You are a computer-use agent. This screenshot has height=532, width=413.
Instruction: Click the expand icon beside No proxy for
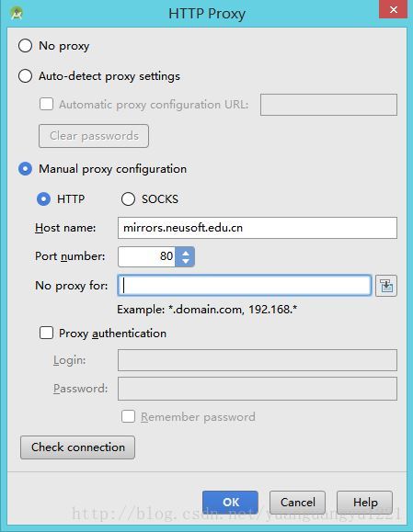click(385, 286)
